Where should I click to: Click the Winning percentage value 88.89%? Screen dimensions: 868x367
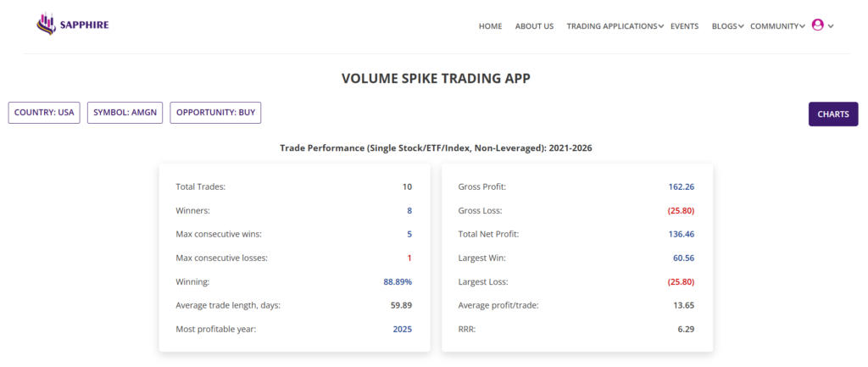pyautogui.click(x=398, y=281)
